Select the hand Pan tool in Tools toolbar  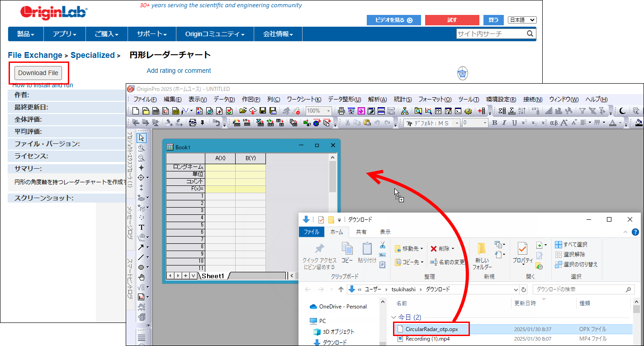[141, 277]
